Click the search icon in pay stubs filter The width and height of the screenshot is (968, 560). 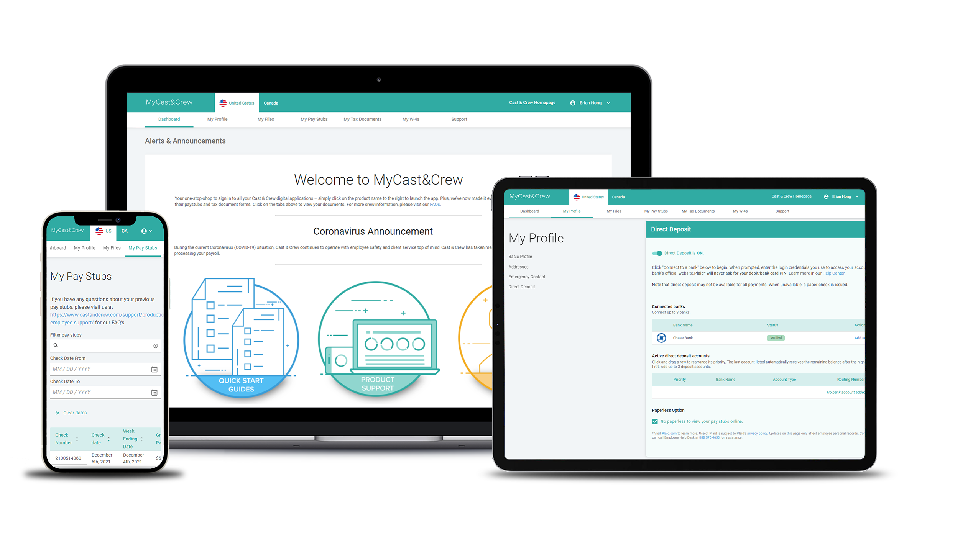(x=56, y=345)
